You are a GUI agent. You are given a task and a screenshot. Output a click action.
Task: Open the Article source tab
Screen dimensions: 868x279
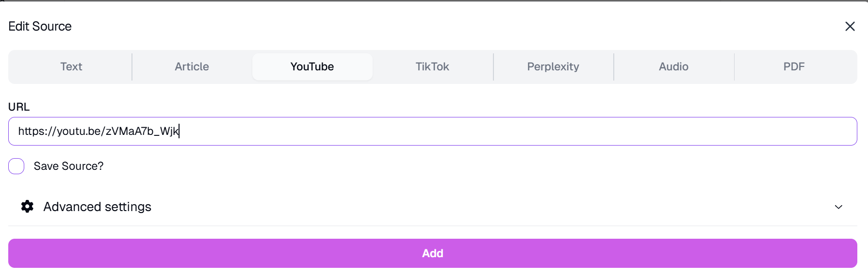(192, 67)
